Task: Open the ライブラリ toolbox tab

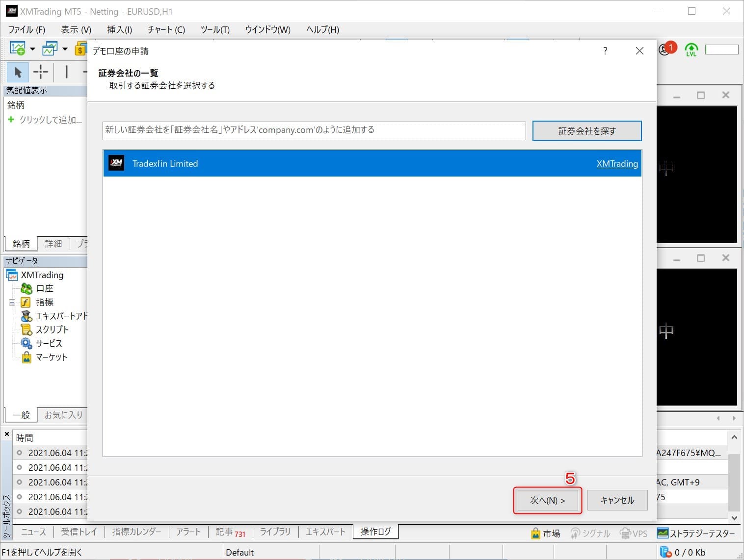Action: [x=275, y=532]
